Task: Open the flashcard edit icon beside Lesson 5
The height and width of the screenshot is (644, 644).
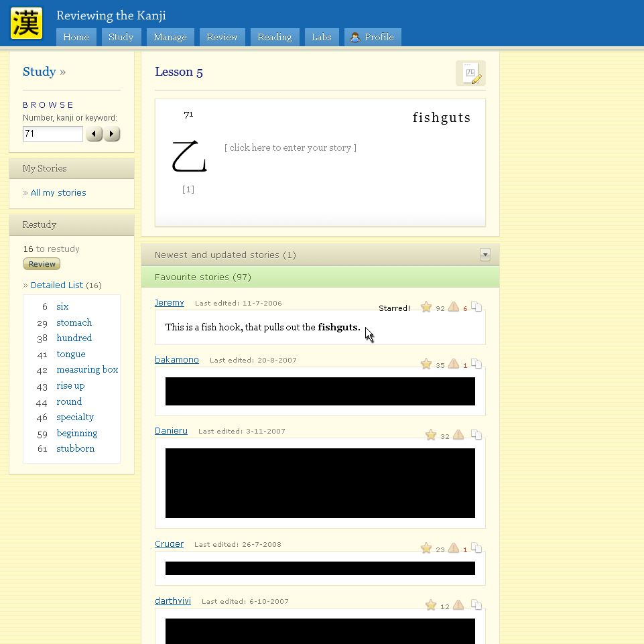Action: 470,73
